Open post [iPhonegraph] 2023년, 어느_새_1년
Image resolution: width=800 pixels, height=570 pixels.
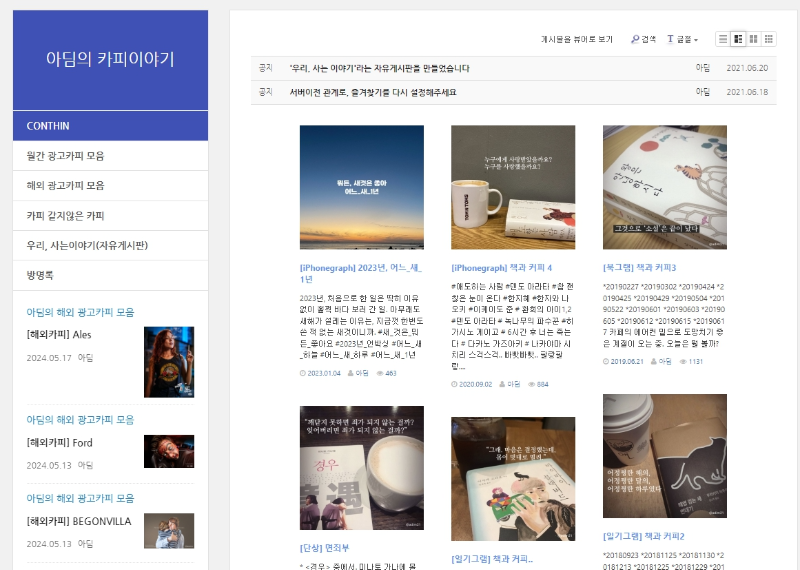(361, 274)
